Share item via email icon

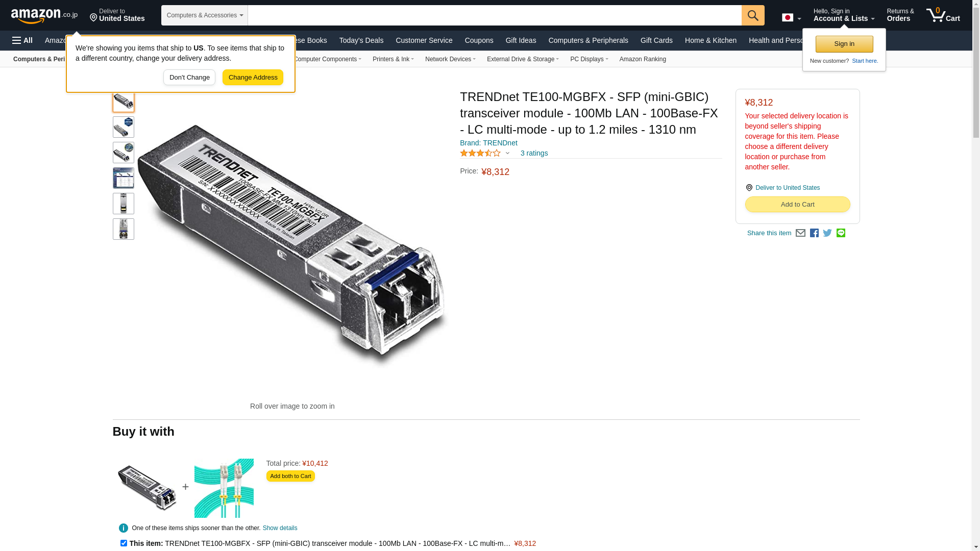(x=800, y=233)
